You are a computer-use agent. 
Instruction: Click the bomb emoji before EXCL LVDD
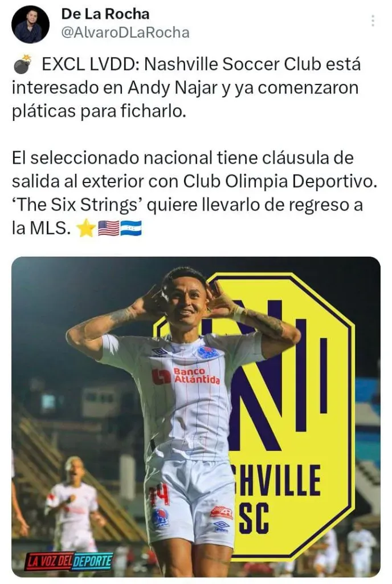click(x=23, y=64)
